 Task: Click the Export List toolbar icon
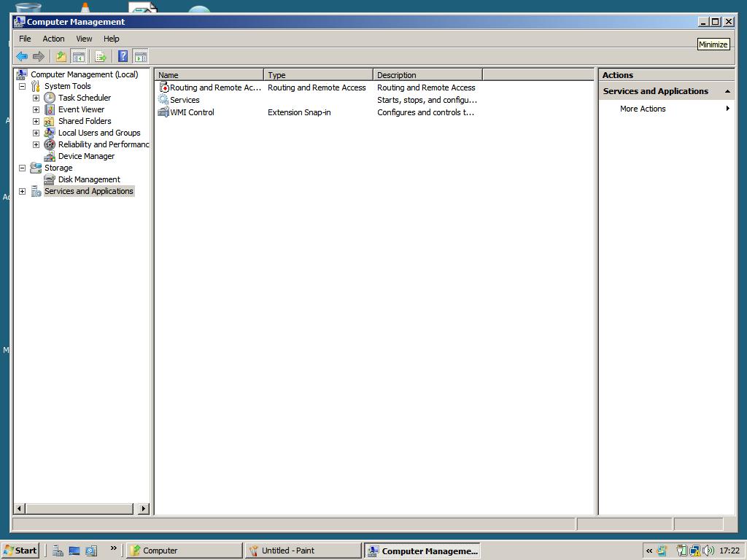[x=101, y=57]
